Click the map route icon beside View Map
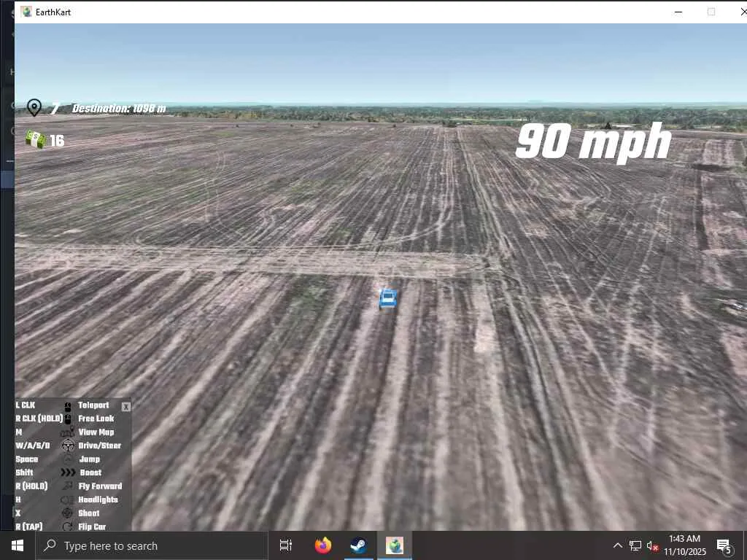The image size is (747, 560). point(68,432)
